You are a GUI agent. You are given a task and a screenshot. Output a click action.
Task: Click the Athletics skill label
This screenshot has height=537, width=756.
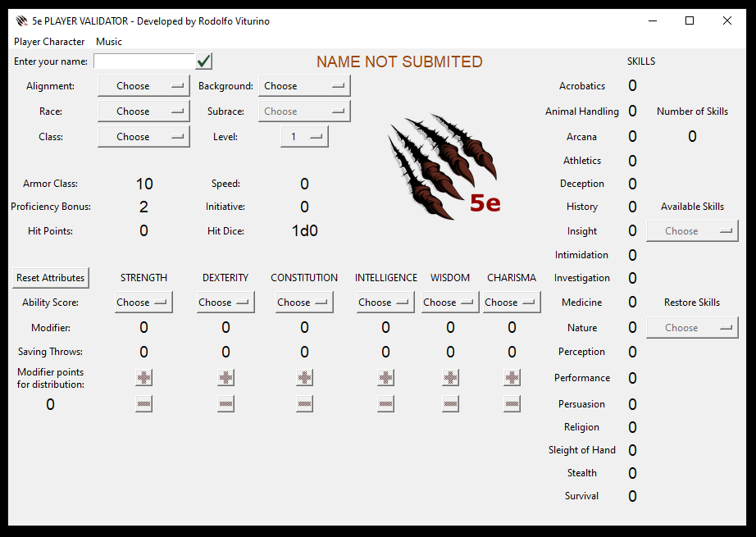click(582, 161)
